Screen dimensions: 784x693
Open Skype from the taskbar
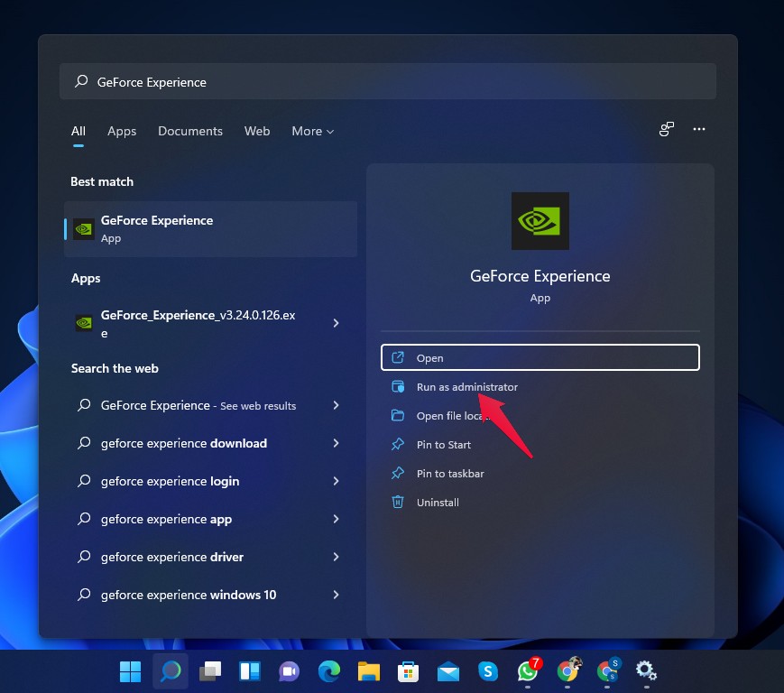(487, 671)
